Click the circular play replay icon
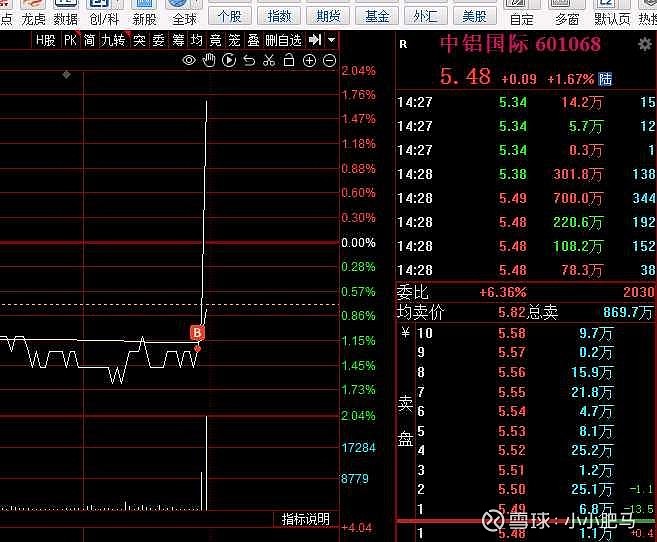This screenshot has height=542, width=657. point(229,61)
